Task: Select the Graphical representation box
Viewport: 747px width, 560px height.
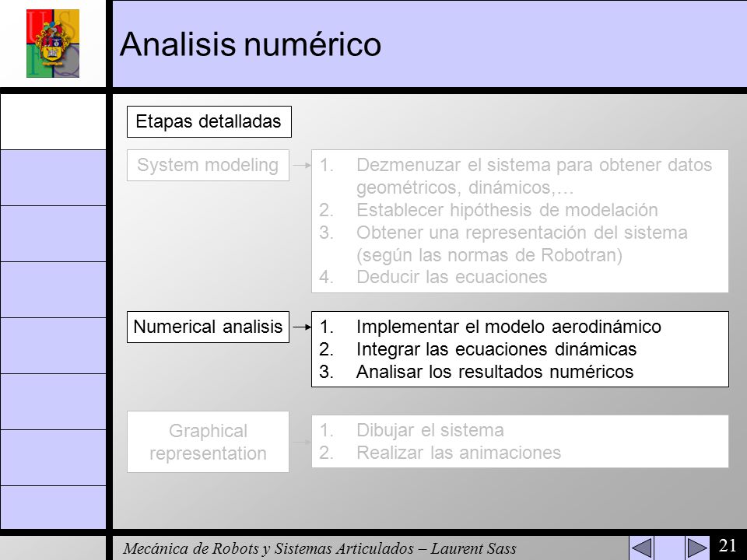Action: click(209, 442)
